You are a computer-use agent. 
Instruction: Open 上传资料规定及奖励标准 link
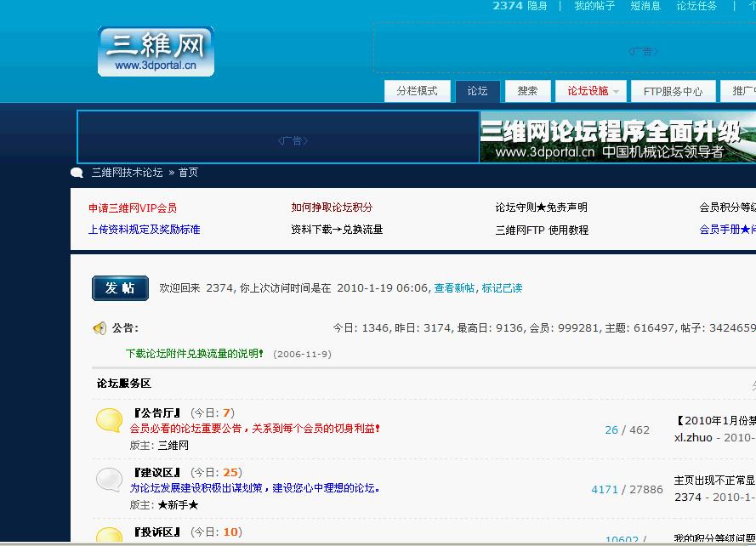145,230
